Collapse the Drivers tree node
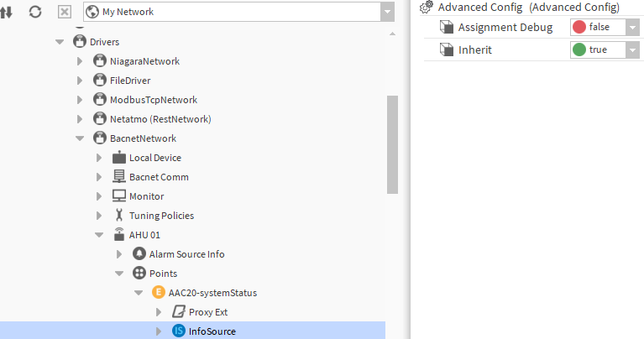 coord(60,41)
